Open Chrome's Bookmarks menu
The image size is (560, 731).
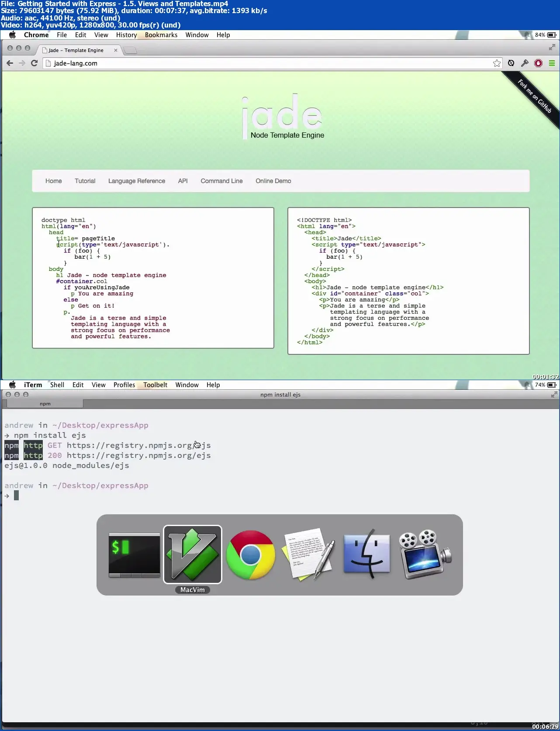click(161, 35)
